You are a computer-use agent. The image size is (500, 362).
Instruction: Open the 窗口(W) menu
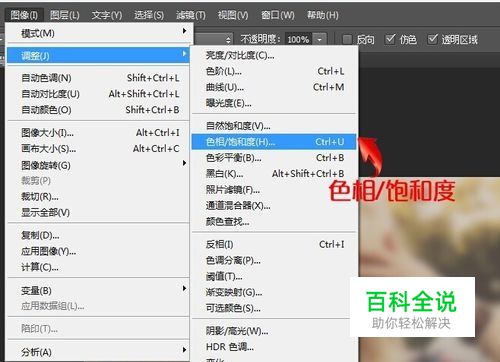coord(278,15)
